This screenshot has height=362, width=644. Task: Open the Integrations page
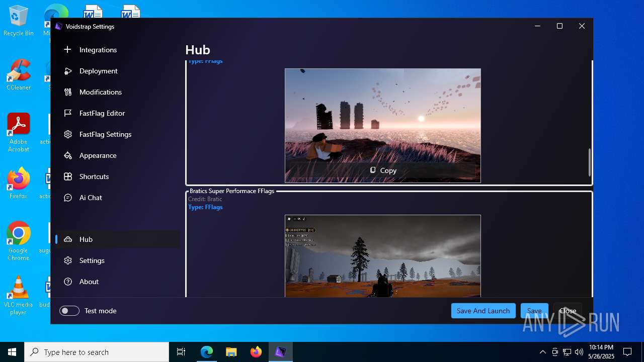pos(118,50)
